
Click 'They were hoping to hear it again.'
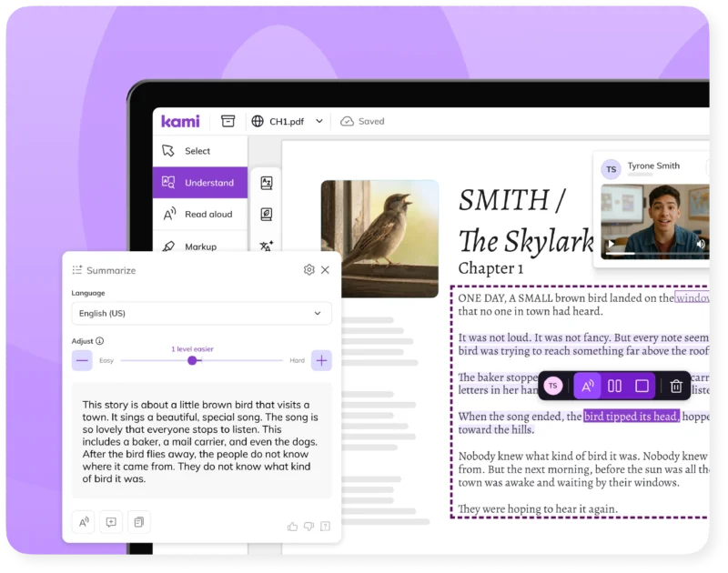coord(538,509)
